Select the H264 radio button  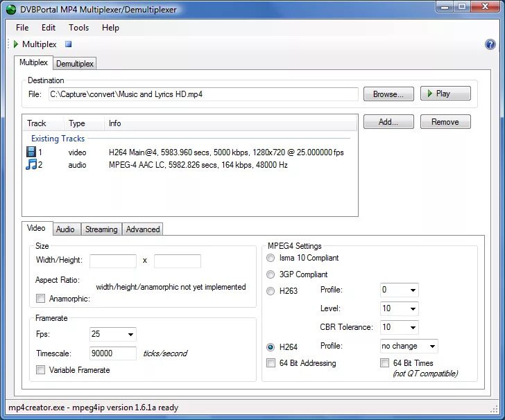271,347
